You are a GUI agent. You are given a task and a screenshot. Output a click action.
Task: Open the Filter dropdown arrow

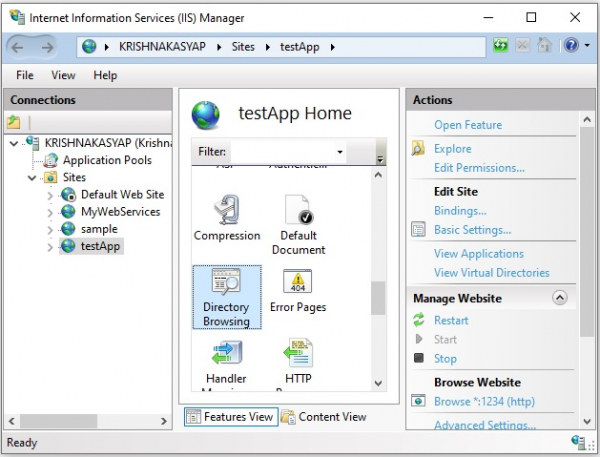[x=339, y=152]
